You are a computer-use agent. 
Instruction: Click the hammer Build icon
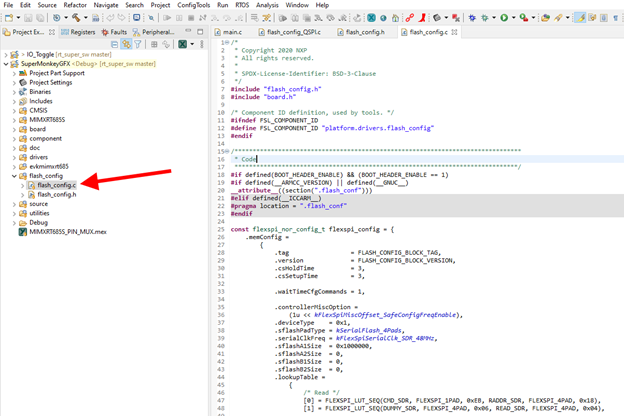[76, 18]
